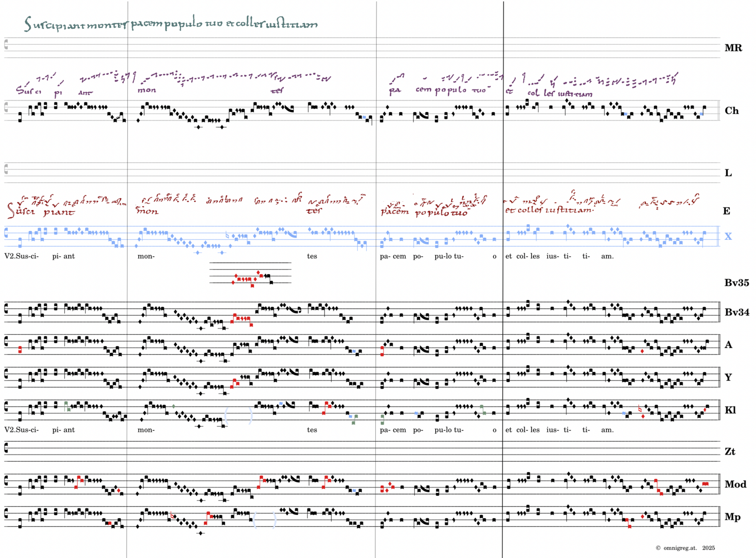Click the red flat sign in Mp staff

[x=172, y=516]
